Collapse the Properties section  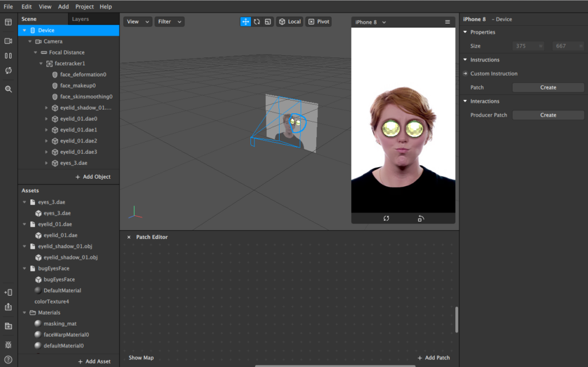pyautogui.click(x=465, y=32)
